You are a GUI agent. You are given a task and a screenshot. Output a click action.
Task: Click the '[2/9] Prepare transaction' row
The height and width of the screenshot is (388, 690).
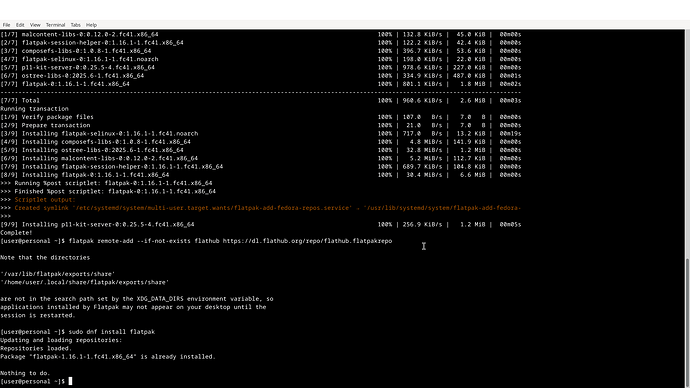click(261, 125)
